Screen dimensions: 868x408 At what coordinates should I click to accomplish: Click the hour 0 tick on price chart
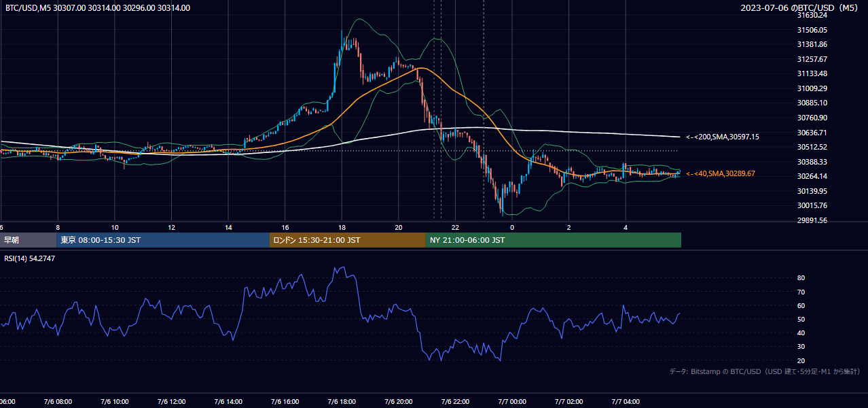pyautogui.click(x=512, y=227)
